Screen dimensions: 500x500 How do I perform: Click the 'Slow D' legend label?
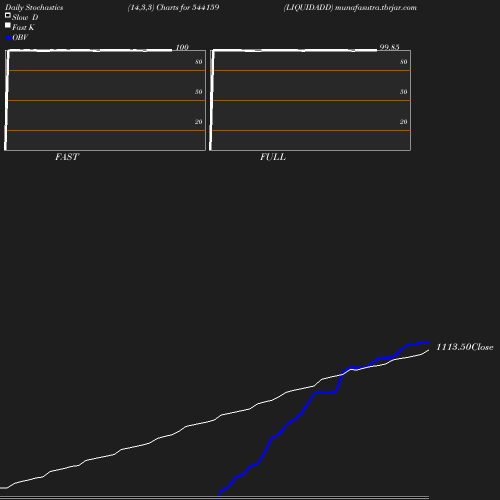click(25, 17)
